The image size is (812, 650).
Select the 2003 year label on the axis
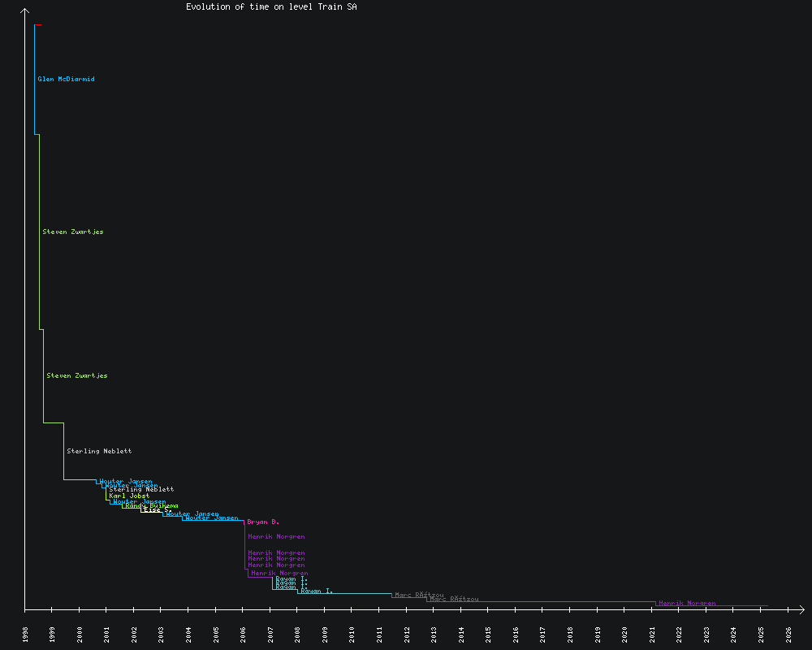(162, 634)
